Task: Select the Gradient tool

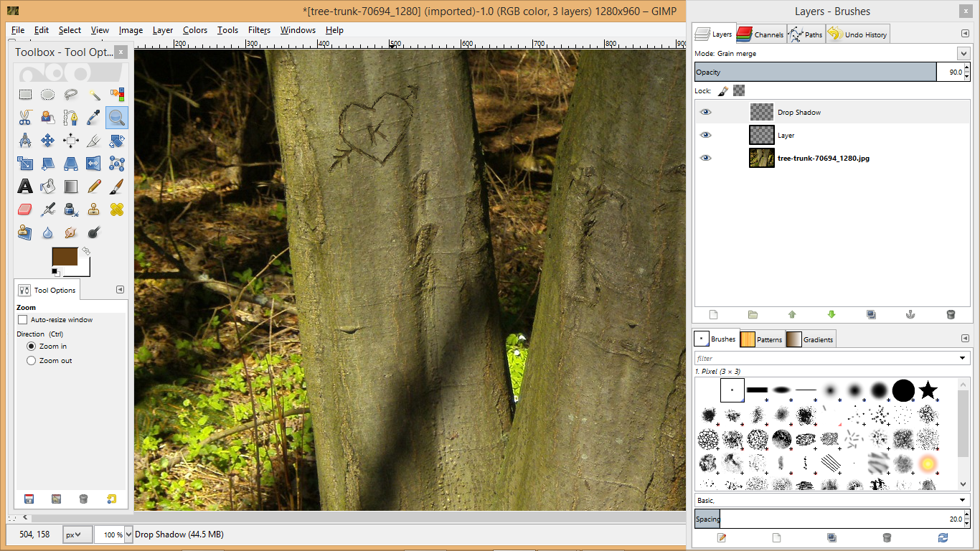Action: [70, 186]
